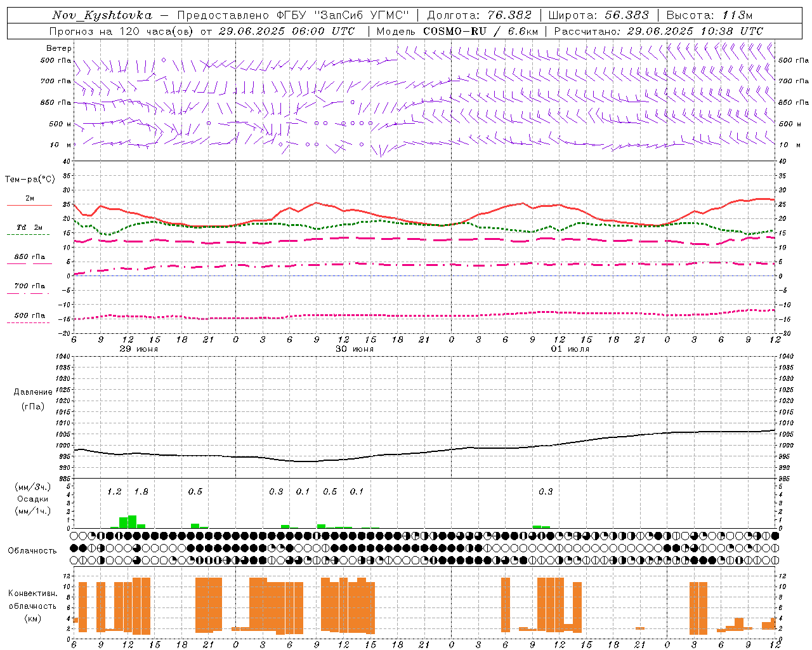Click the green dashed Td legend line
Image resolution: width=812 pixels, height=650 pixels.
point(28,235)
